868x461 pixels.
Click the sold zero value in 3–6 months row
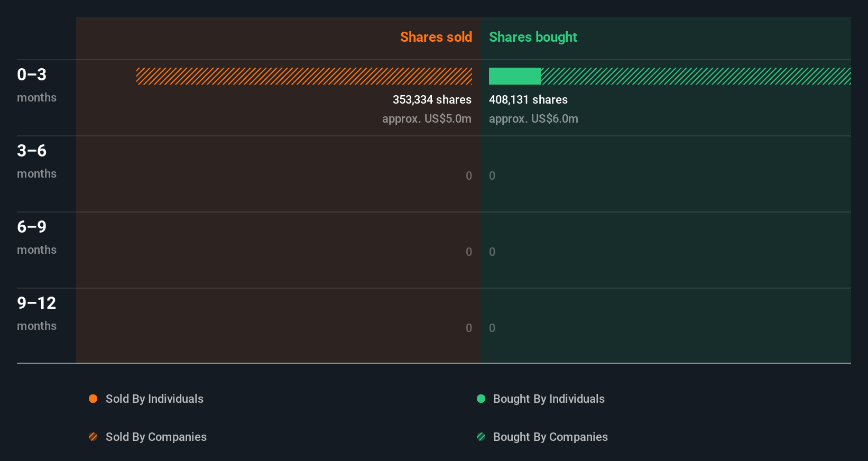click(469, 176)
